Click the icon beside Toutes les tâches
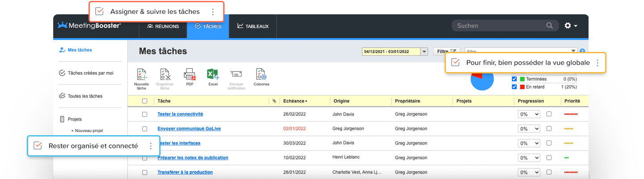 (62, 96)
